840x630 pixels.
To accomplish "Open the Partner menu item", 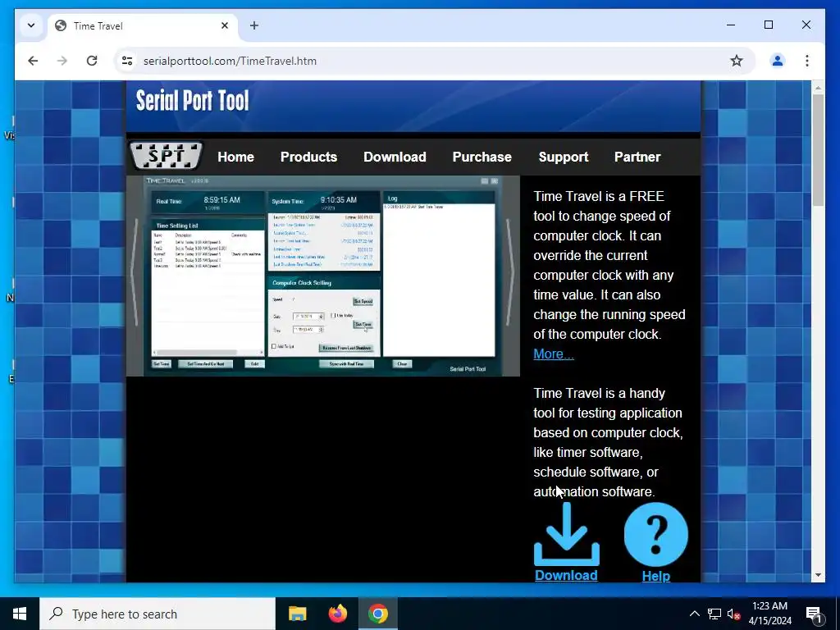I will [637, 157].
